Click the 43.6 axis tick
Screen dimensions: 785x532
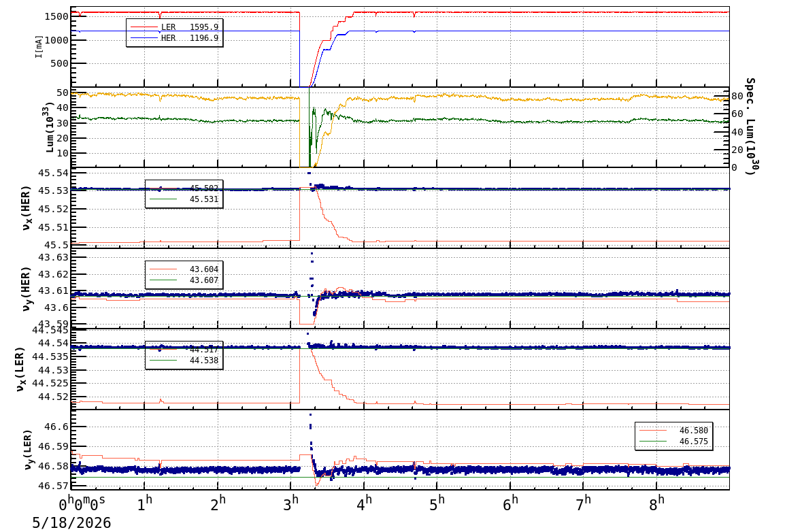[x=56, y=307]
